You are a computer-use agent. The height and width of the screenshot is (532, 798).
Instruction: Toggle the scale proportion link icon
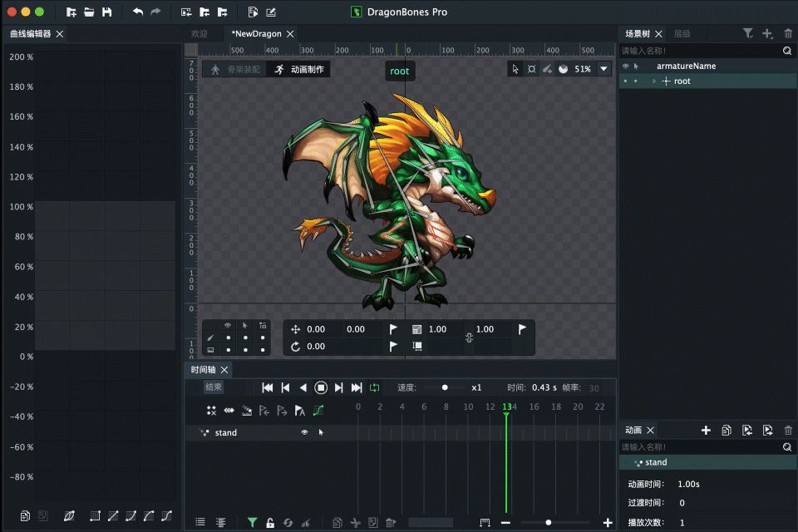coord(469,337)
